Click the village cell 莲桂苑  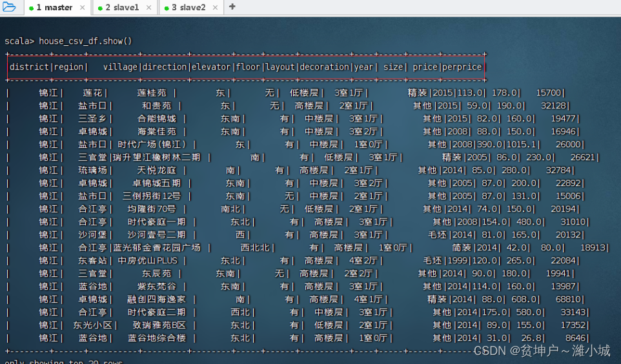152,93
